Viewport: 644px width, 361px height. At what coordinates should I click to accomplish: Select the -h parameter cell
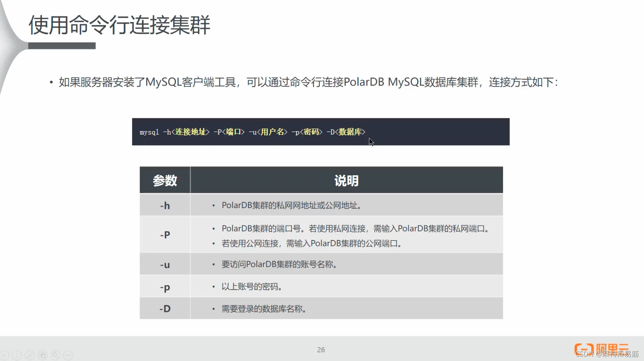[x=165, y=205]
